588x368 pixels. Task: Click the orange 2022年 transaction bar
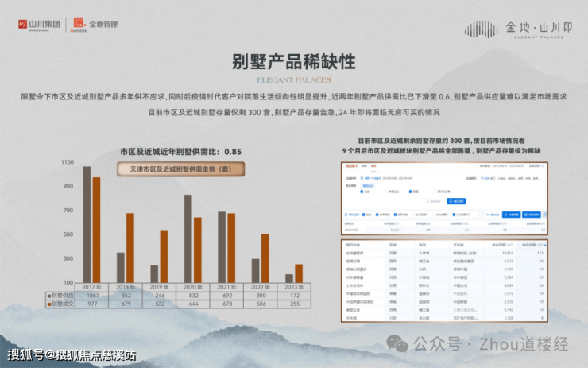[265, 258]
